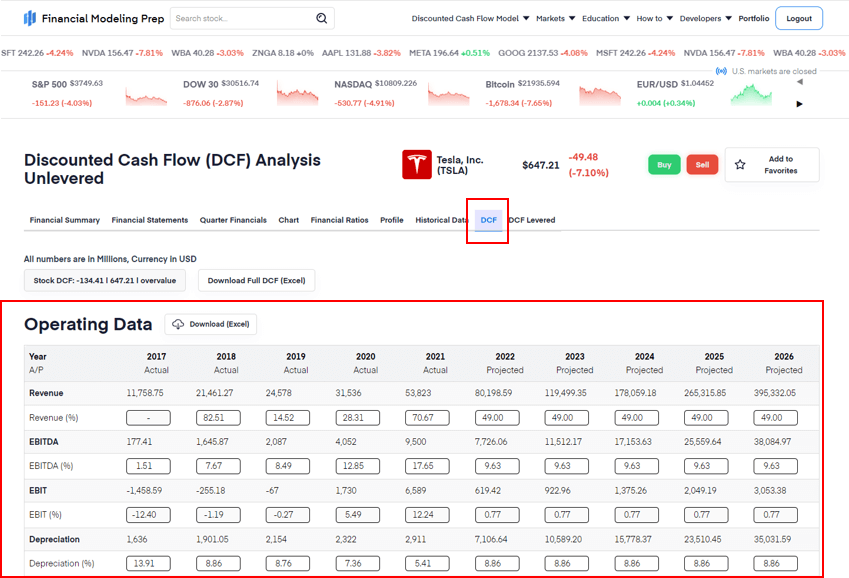Image resolution: width=849 pixels, height=578 pixels.
Task: Edit the 2020 Revenue (%) field 28.31
Action: click(357, 418)
